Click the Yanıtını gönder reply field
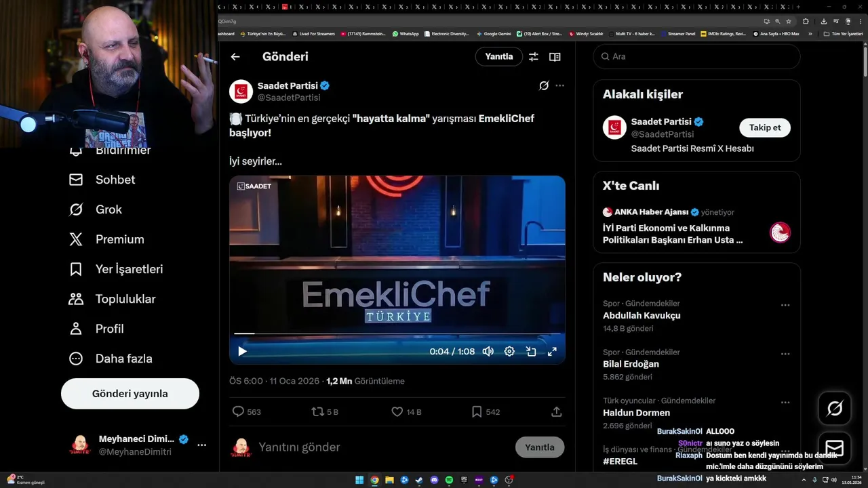Screen dimensions: 868x488 [x=383, y=447]
